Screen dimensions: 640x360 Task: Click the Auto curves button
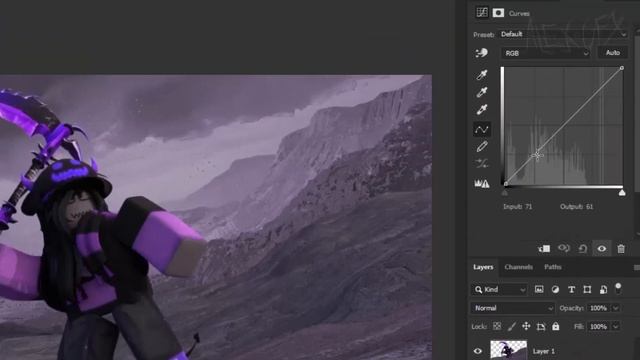[x=613, y=53]
